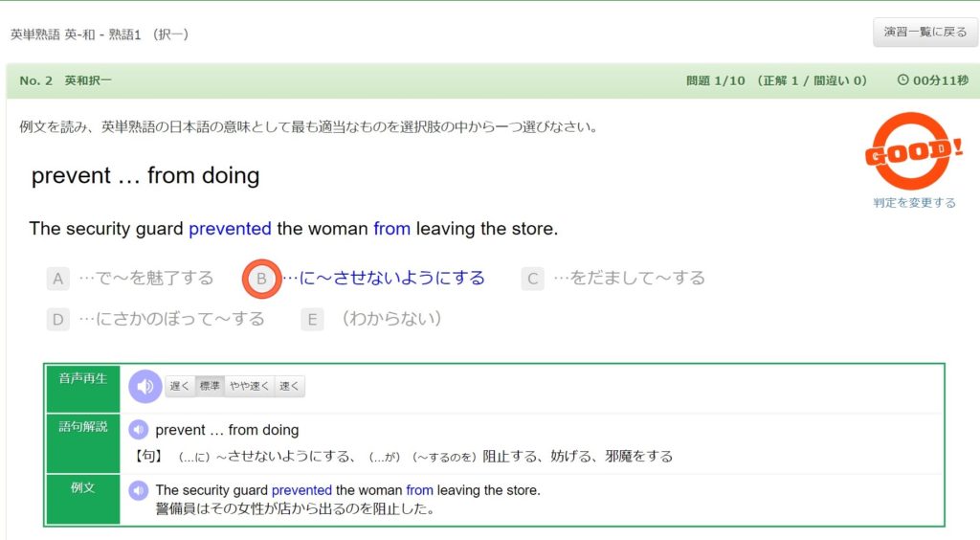Click the 語句解説 row header
Viewport: 980px width, 540px height.
tap(82, 443)
